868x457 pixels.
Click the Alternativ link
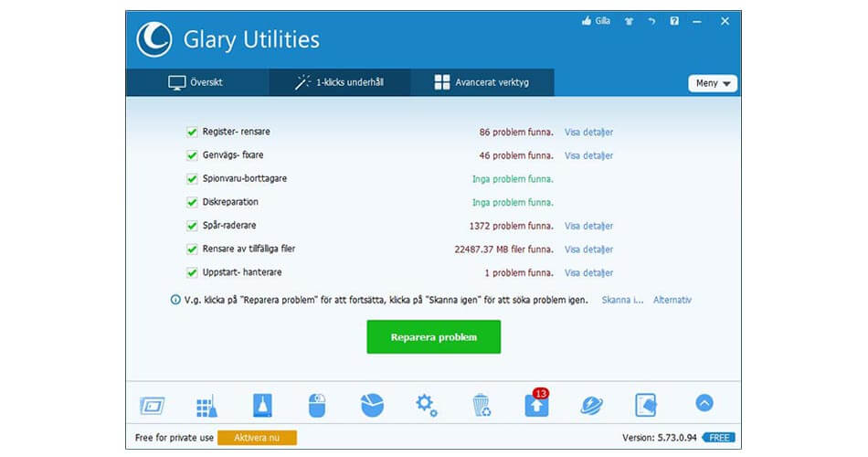tap(672, 300)
